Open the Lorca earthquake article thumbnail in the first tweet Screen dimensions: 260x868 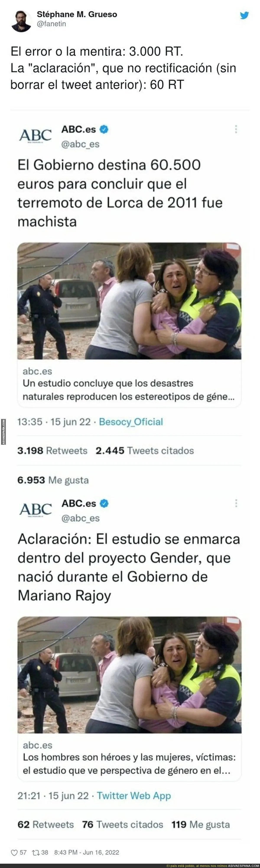(x=129, y=301)
